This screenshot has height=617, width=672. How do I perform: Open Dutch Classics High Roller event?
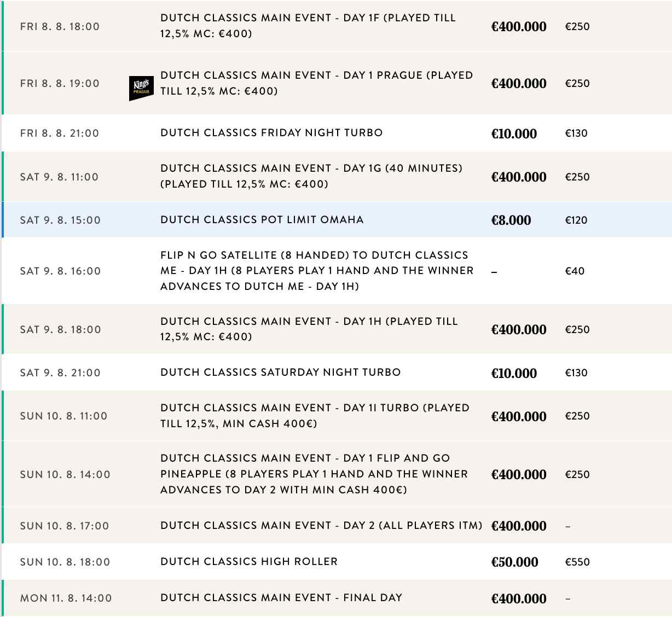[249, 562]
